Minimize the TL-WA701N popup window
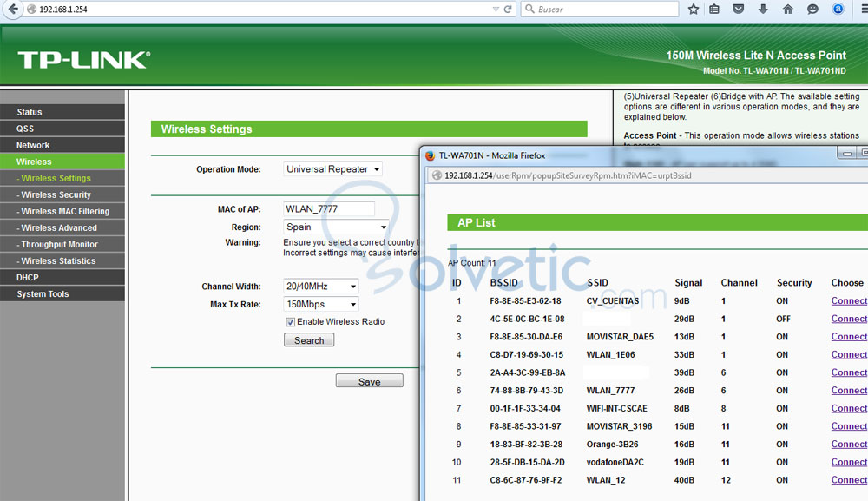The width and height of the screenshot is (868, 501). point(846,154)
